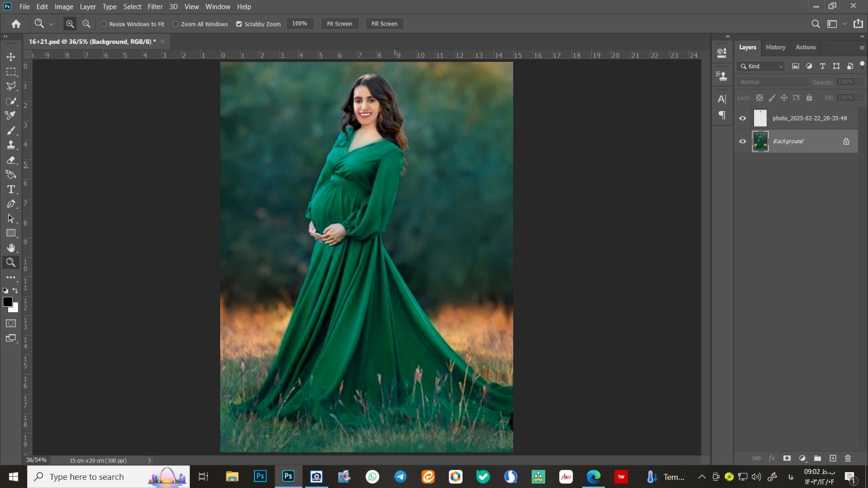The height and width of the screenshot is (488, 868).
Task: Disable the Scrubby Zoom checkbox
Action: pyautogui.click(x=239, y=24)
